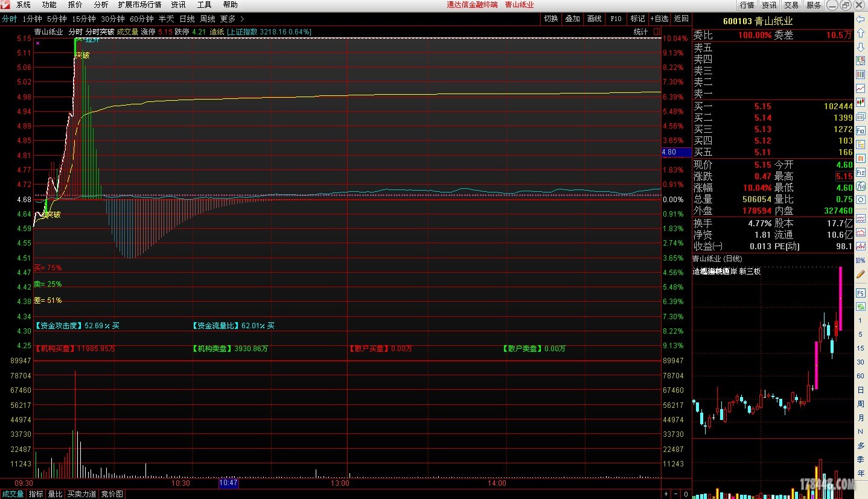Open the 报价 menu

75,5
